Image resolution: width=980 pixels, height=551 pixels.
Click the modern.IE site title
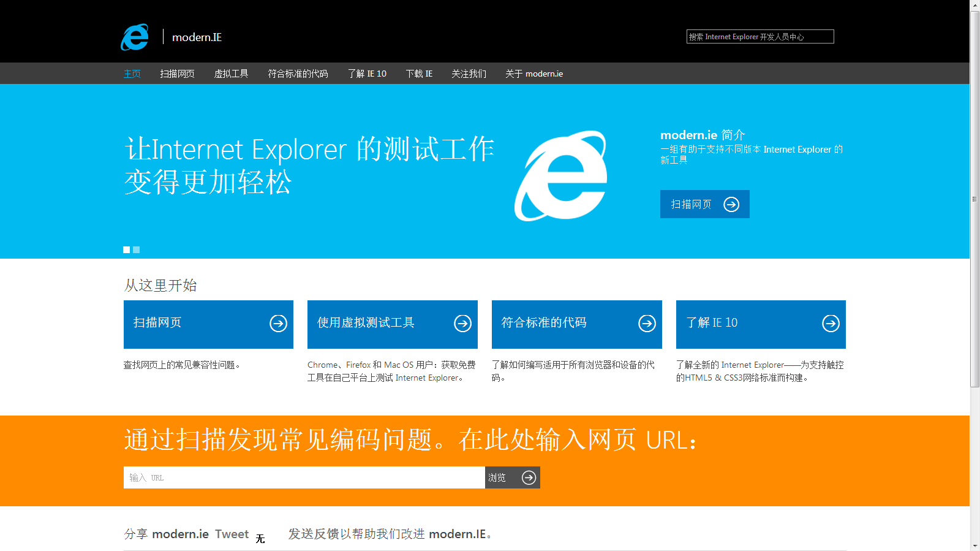[197, 37]
